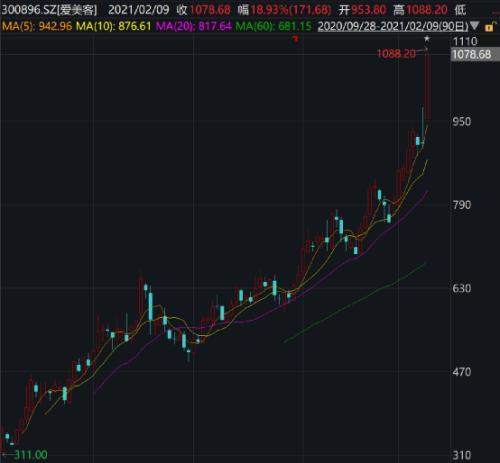Click the 2020/09/28-2021/02/09(90日) date range link

(x=393, y=26)
